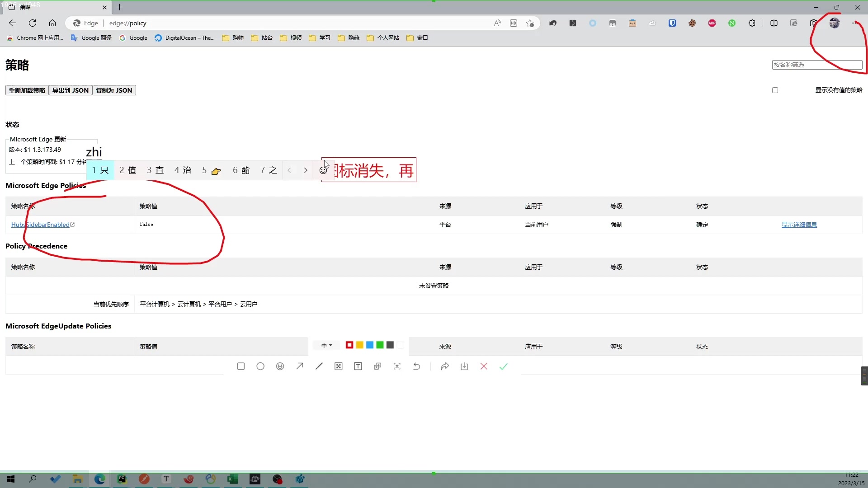
Task: Expand the 个人网站 bookmarks folder
Action: pos(383,38)
